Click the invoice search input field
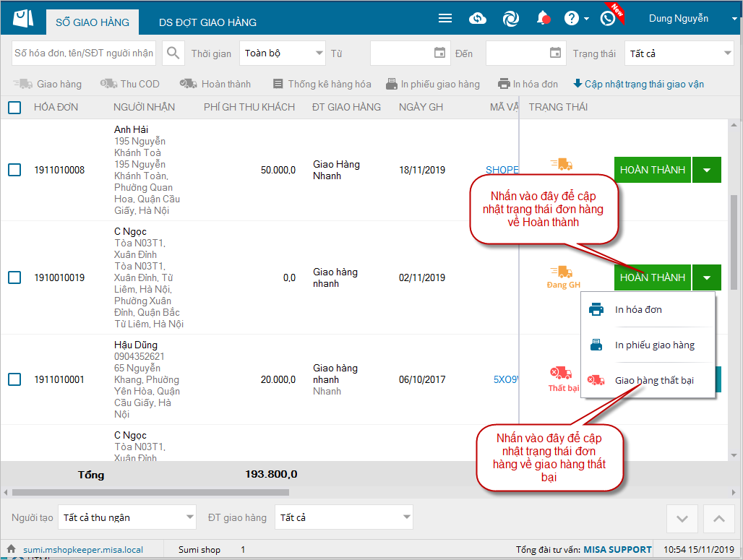 pos(84,53)
